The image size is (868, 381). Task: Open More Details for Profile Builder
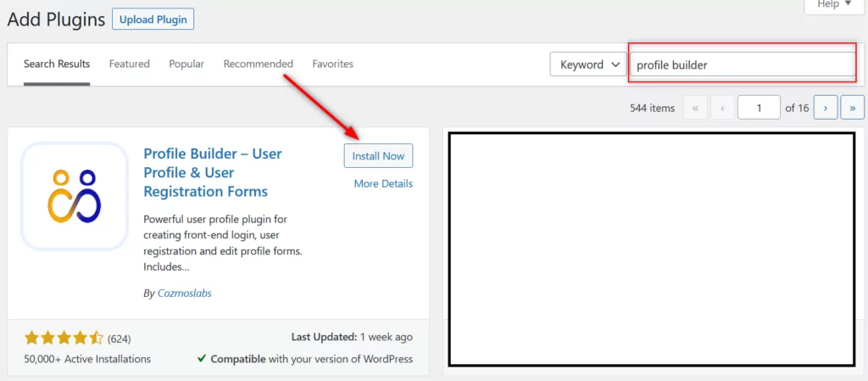[x=383, y=184]
